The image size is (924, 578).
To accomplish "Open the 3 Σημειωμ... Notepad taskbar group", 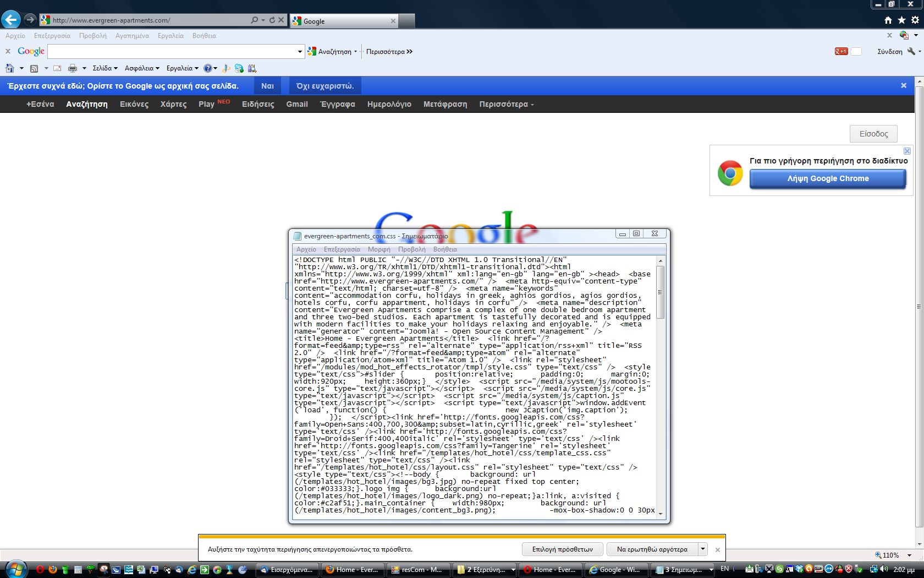I will (x=682, y=570).
